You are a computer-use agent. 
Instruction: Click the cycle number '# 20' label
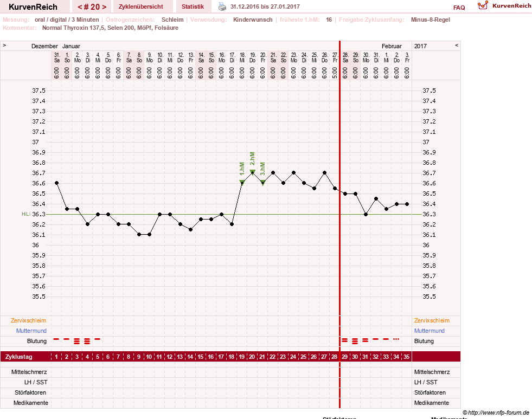pos(92,7)
